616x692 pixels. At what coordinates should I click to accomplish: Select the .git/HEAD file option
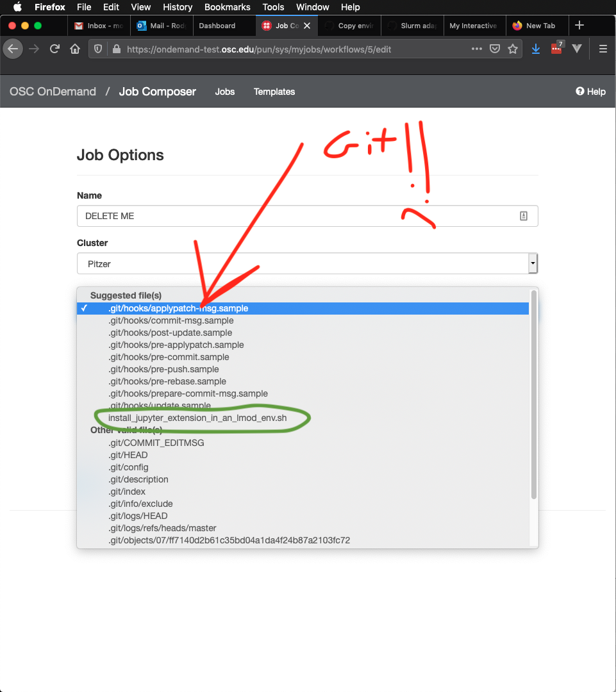(128, 455)
